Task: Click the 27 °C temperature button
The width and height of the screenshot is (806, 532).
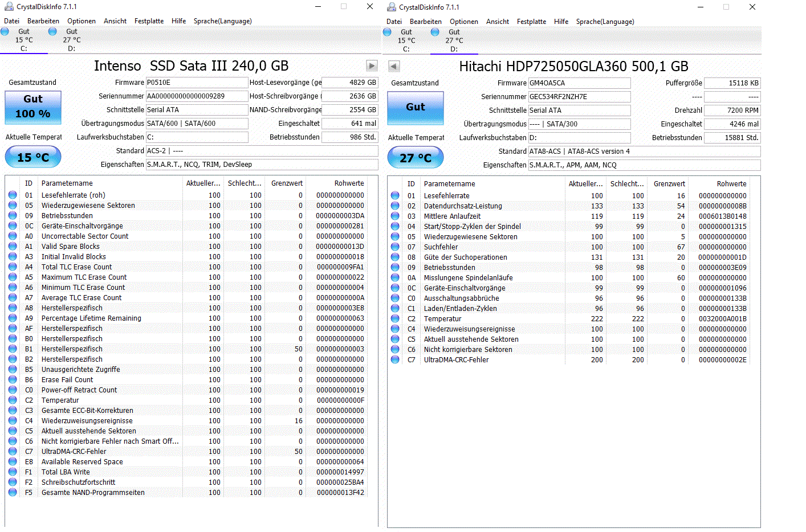Action: point(416,158)
